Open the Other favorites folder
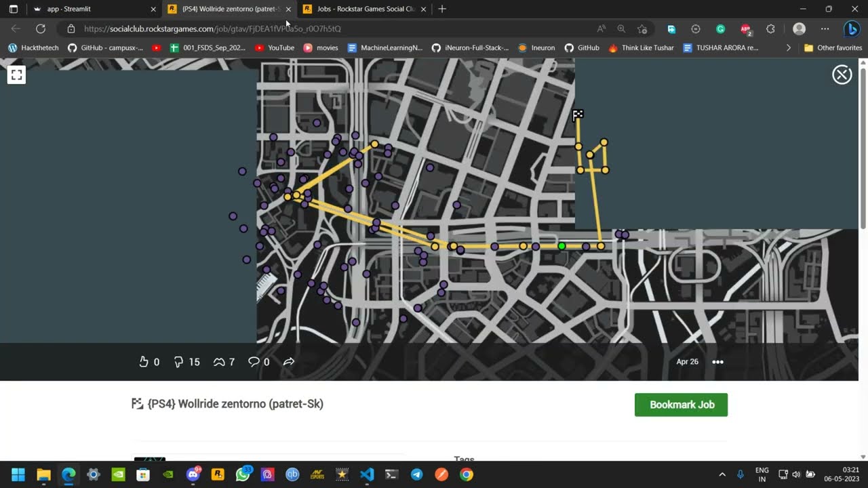This screenshot has width=868, height=488. 833,47
